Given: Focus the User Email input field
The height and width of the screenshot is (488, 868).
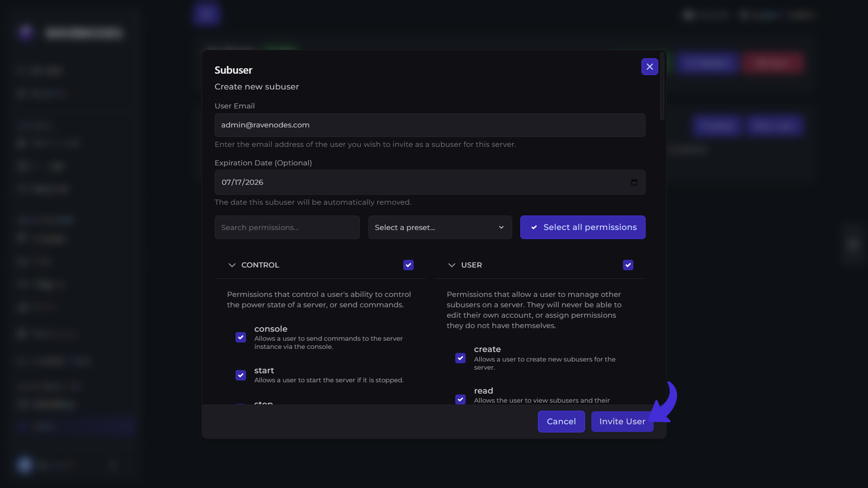Looking at the screenshot, I should click(x=430, y=125).
